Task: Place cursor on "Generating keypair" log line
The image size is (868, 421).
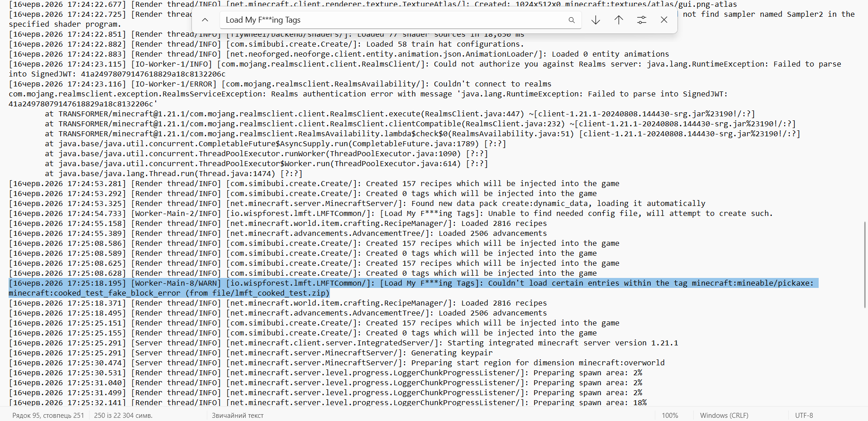Action: click(251, 353)
